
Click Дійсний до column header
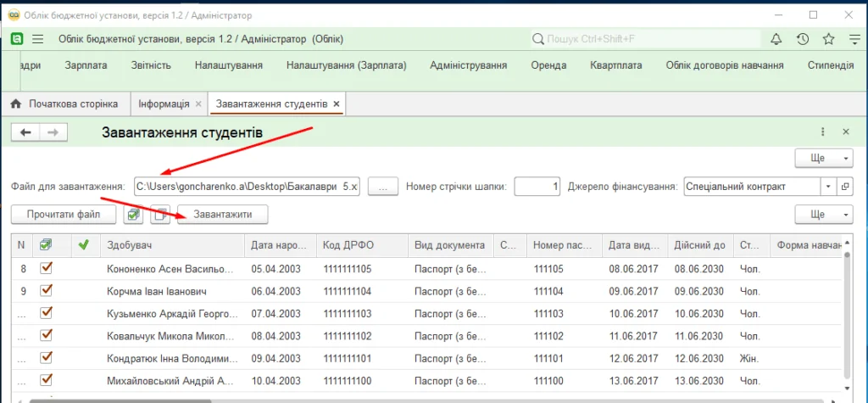click(700, 245)
